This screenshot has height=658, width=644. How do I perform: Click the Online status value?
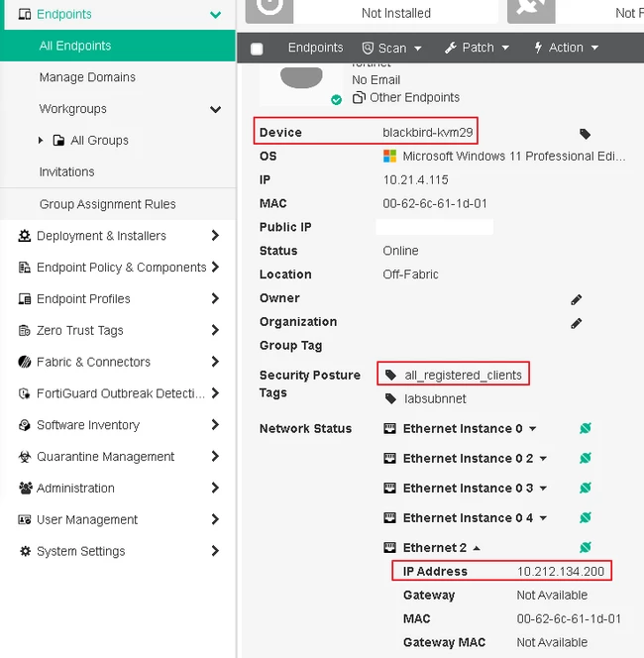pos(400,251)
